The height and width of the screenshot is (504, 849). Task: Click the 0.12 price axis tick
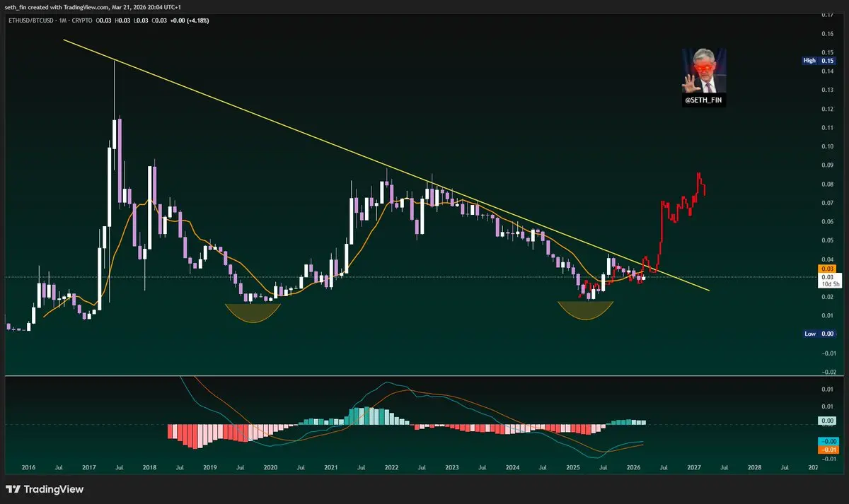click(826, 109)
